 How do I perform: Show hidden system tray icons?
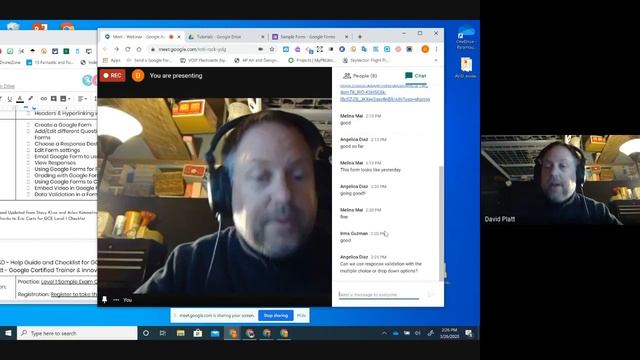384,333
